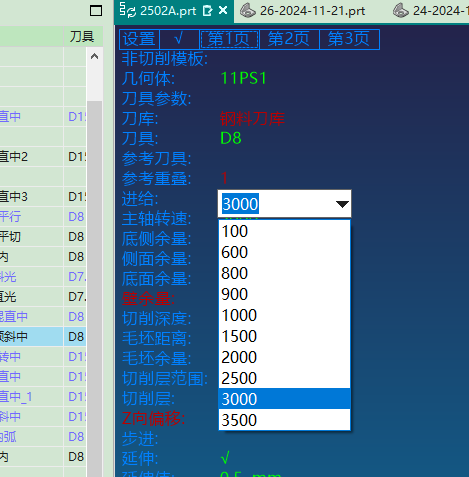Click the document icon beside 2502A.prt

click(207, 11)
